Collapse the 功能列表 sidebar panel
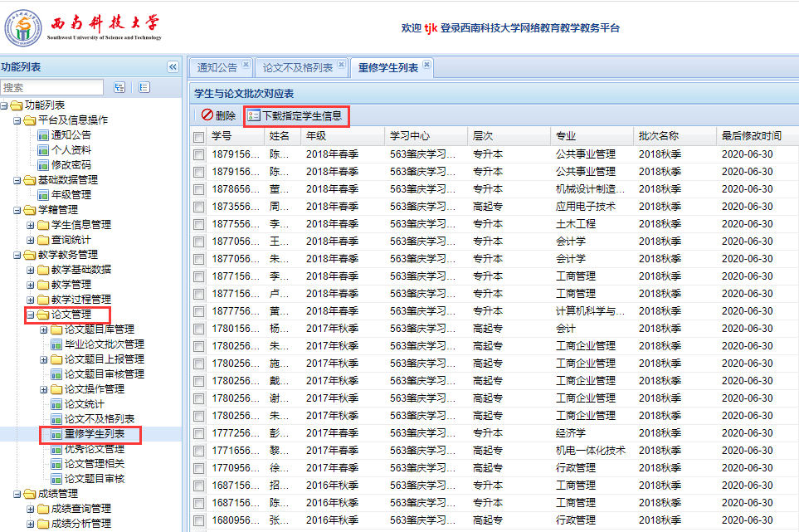Viewport: 799px width, 532px height. 173,67
